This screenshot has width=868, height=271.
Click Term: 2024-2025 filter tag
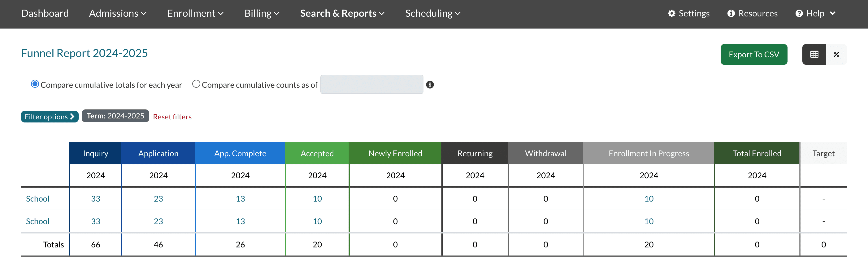115,116
